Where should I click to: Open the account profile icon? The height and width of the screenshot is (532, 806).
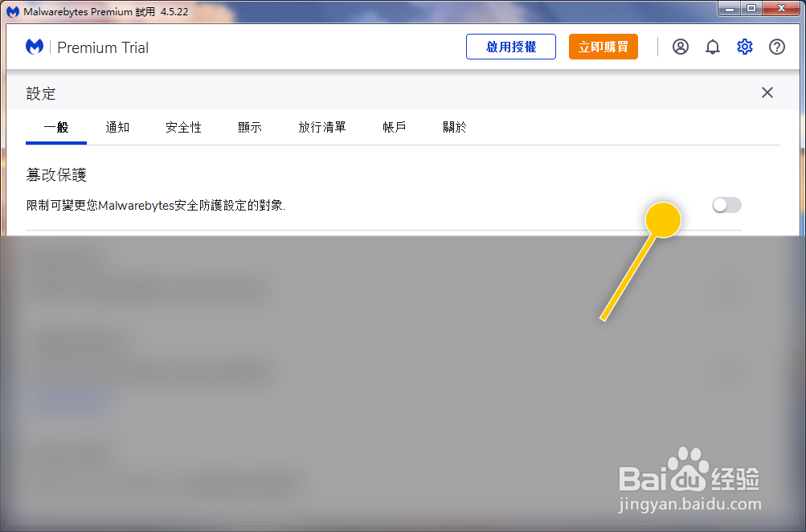680,47
